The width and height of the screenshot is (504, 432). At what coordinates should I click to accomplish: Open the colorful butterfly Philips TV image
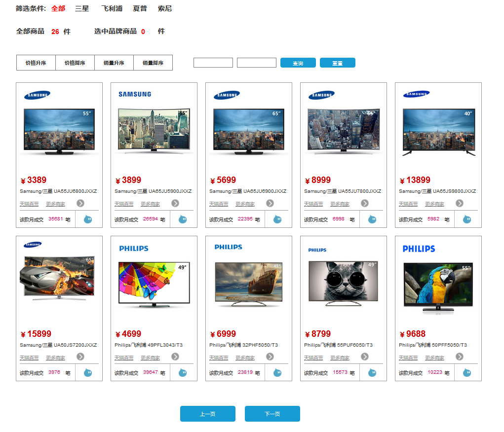[x=155, y=285]
